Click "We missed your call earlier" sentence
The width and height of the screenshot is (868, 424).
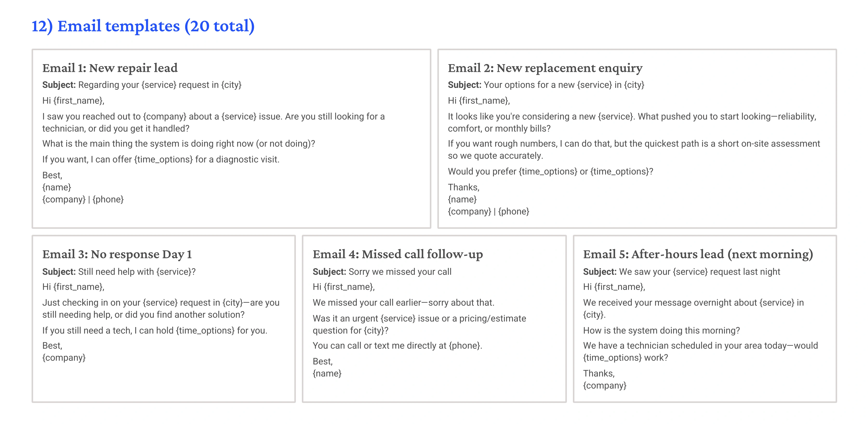click(x=403, y=303)
